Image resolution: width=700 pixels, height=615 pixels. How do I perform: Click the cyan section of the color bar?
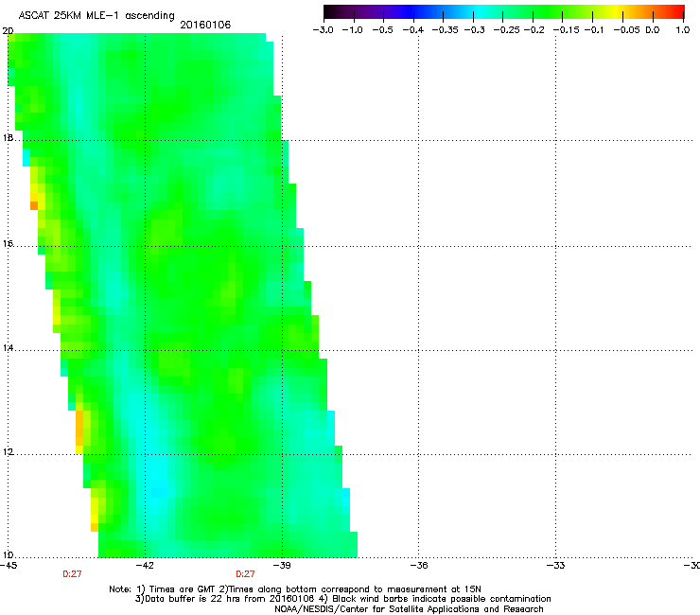click(478, 12)
